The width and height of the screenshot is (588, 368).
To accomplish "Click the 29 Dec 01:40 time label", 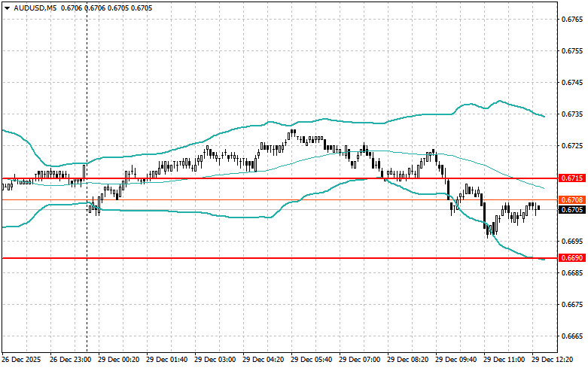I will (167, 360).
